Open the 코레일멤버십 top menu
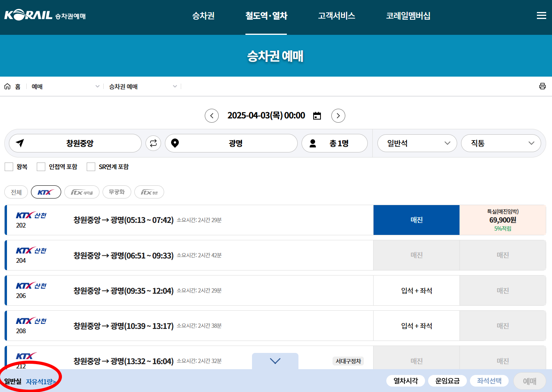The width and height of the screenshot is (552, 392). tap(408, 15)
